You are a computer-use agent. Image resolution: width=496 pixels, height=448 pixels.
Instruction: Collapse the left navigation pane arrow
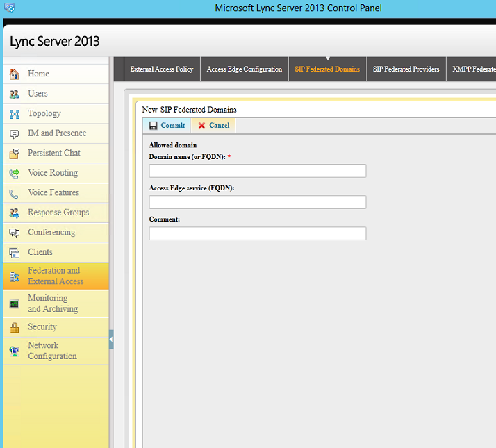111,340
